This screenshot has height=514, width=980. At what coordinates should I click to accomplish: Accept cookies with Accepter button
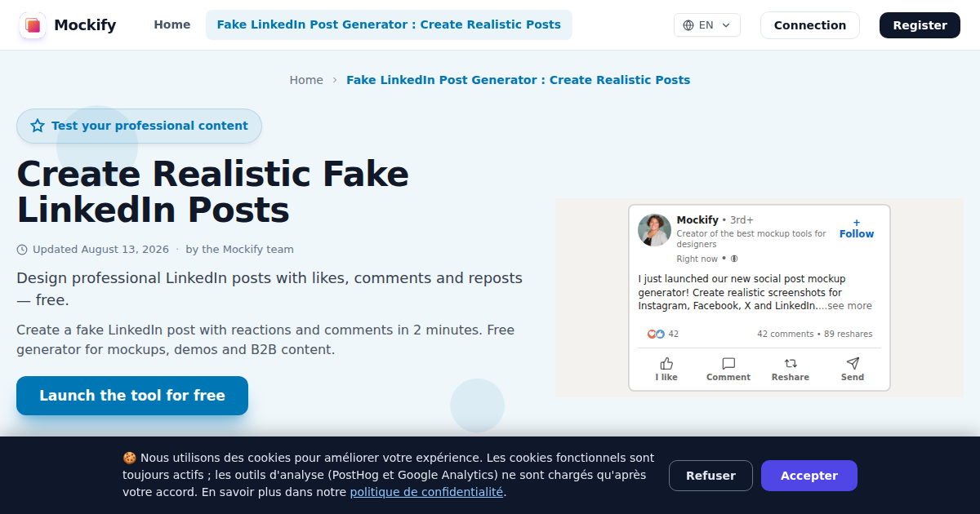[x=809, y=476]
